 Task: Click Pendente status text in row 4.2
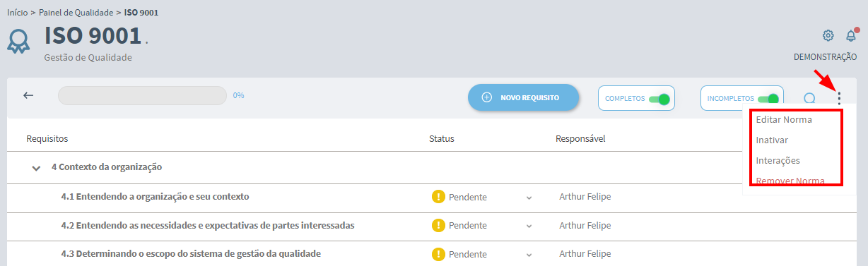pos(468,226)
